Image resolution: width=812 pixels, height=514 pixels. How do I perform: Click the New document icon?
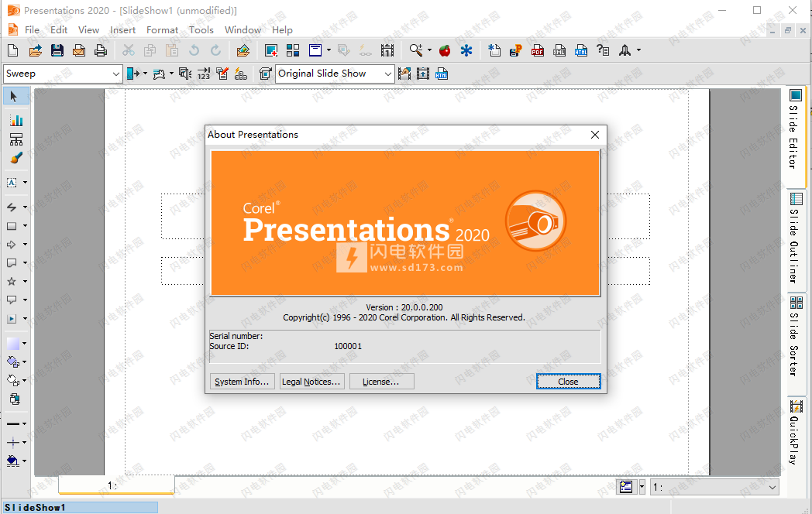click(x=13, y=50)
